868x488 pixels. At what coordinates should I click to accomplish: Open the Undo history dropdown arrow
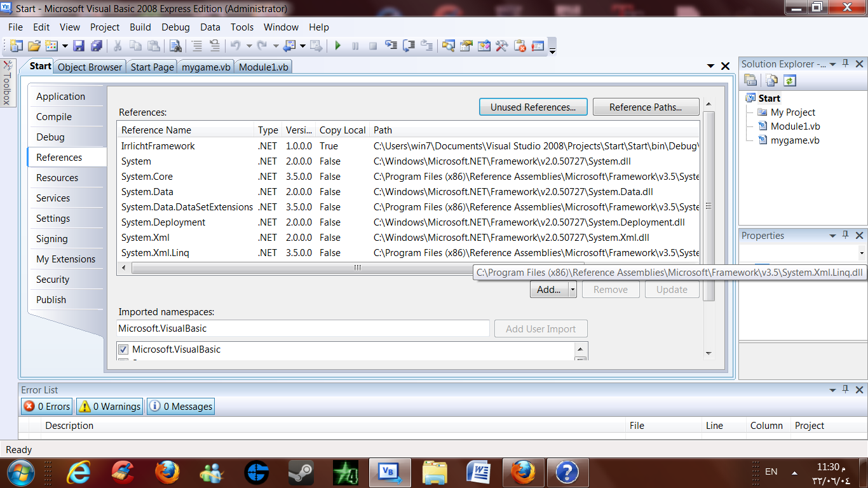(249, 46)
